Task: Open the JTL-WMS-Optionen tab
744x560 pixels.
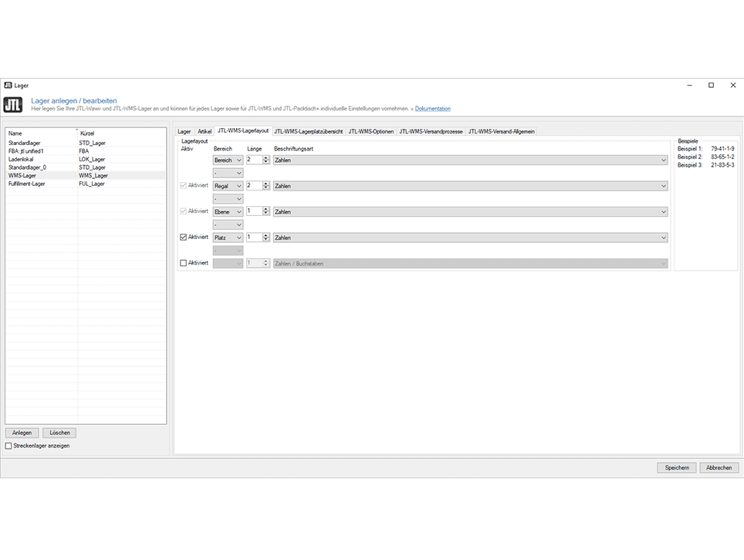Action: tap(370, 132)
